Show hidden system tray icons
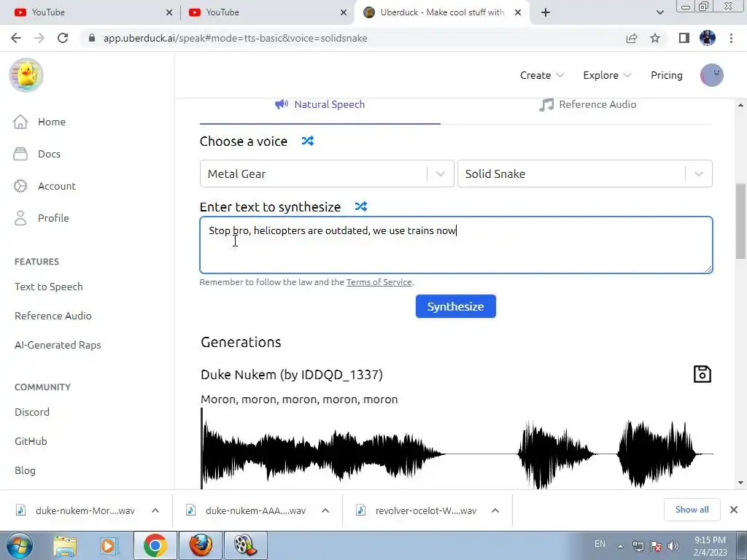Viewport: 747px width, 560px height. (620, 546)
